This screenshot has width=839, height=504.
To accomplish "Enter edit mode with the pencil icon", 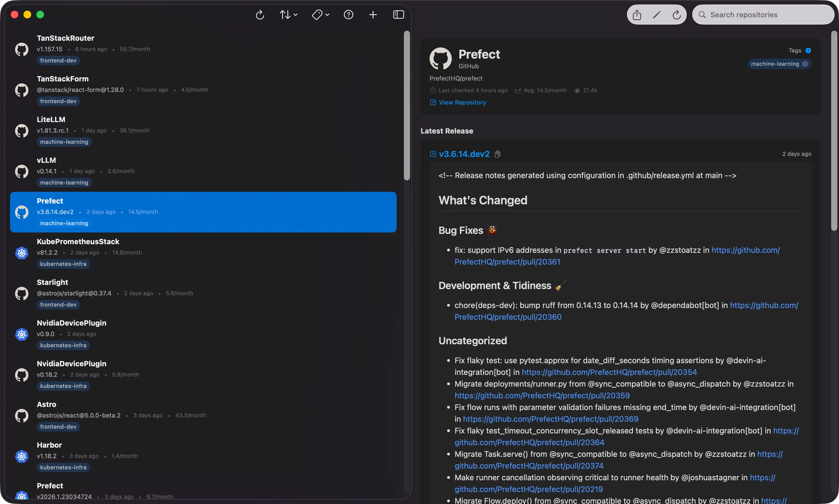I will [x=657, y=14].
